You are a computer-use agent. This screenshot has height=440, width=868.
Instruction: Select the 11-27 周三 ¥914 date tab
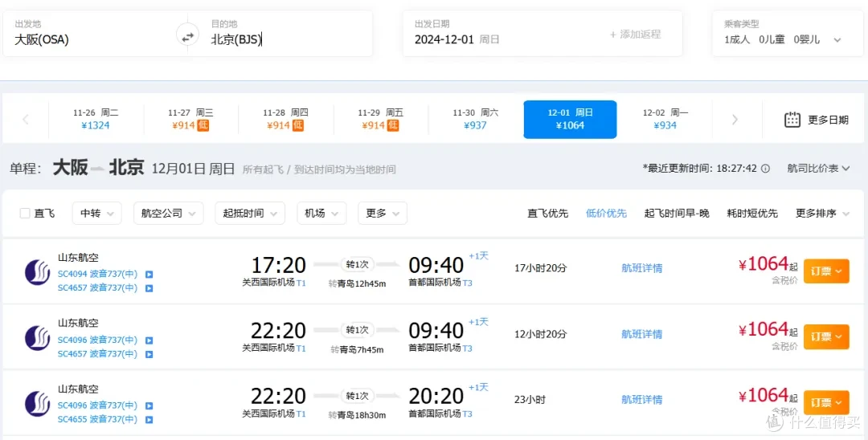190,119
